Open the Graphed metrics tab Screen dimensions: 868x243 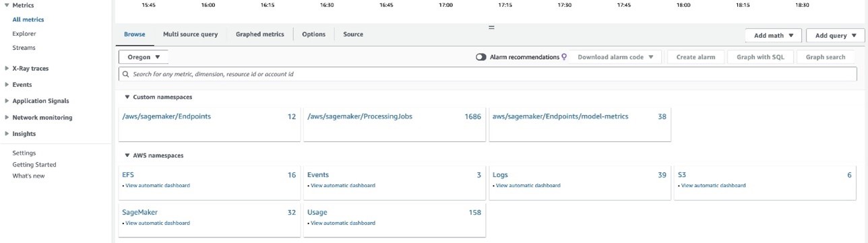click(259, 34)
